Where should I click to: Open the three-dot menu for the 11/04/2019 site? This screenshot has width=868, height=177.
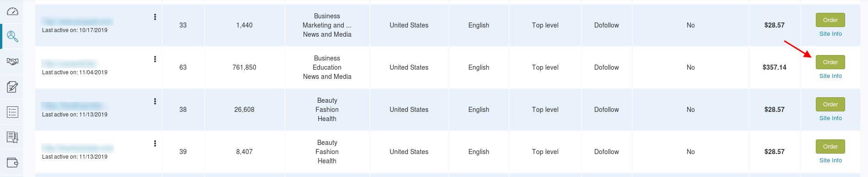coord(155,59)
